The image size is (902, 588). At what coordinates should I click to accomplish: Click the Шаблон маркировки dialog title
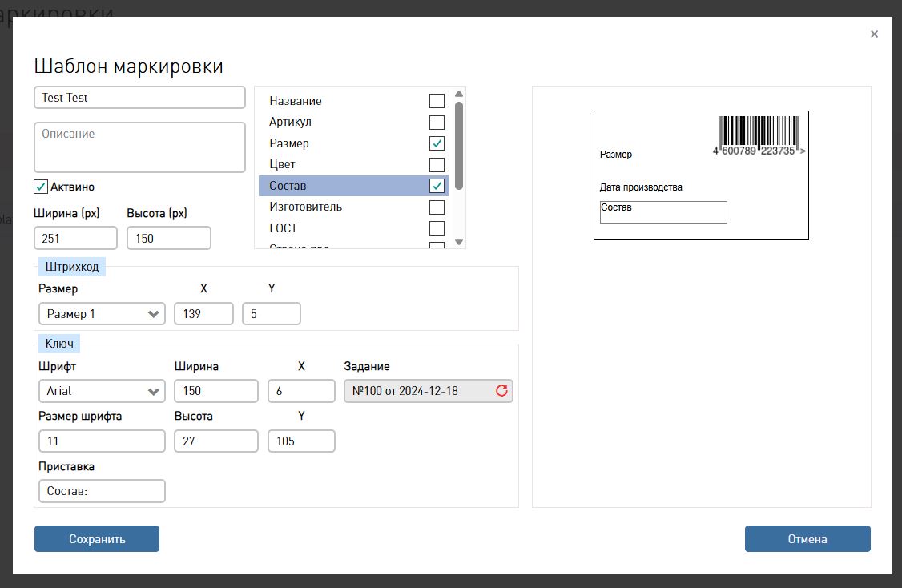[128, 66]
